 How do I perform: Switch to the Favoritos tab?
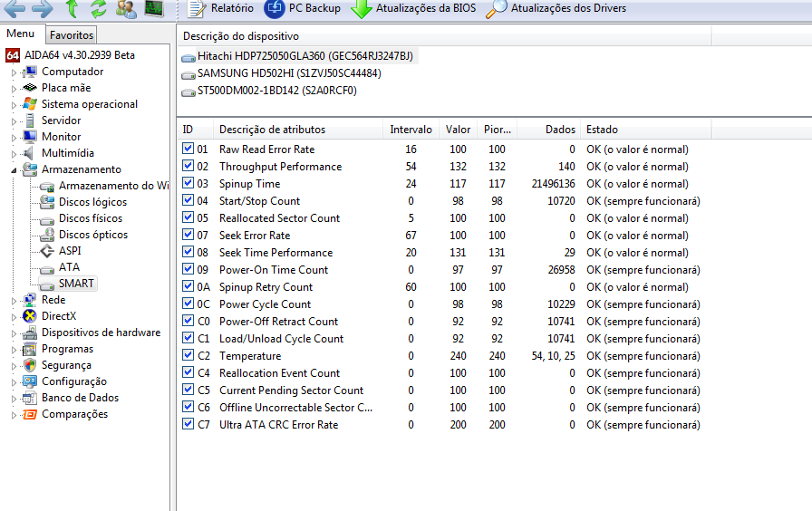click(72, 35)
